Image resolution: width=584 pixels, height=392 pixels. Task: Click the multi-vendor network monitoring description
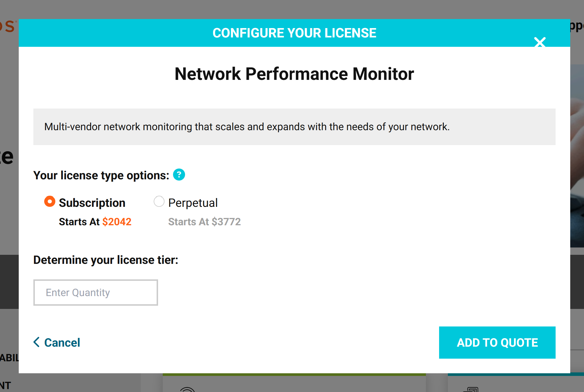tap(247, 127)
